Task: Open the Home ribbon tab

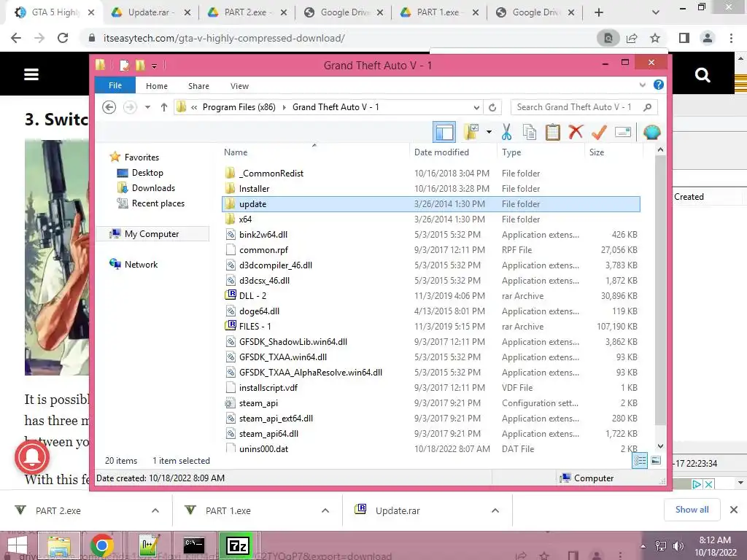Action: [x=157, y=86]
